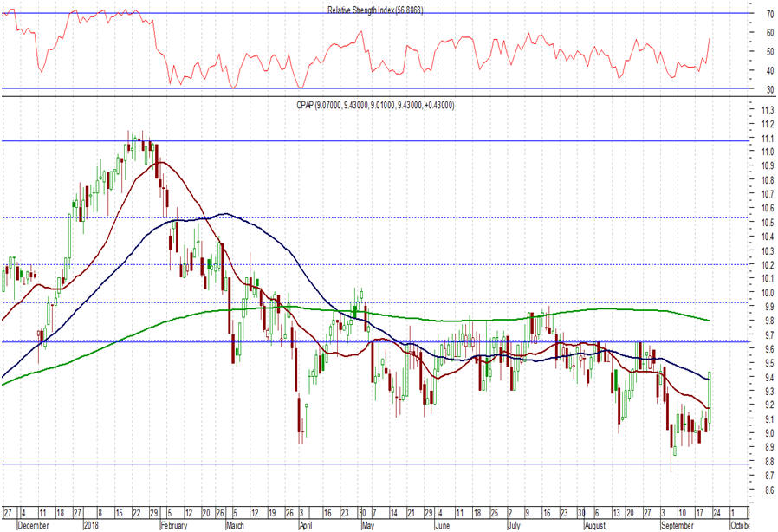This screenshot has height=532, width=778.
Task: Click date tick 10 on time axis
Action: tap(682, 513)
